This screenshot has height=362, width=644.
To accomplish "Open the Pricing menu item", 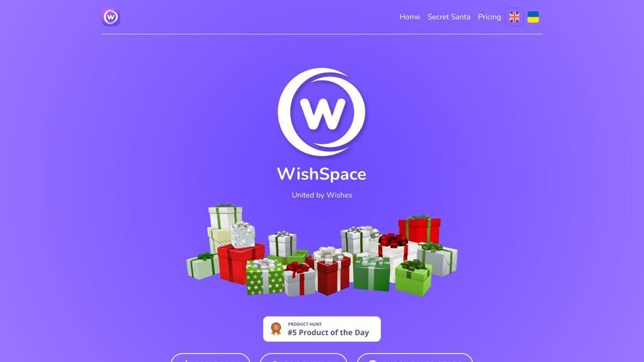I will click(489, 17).
